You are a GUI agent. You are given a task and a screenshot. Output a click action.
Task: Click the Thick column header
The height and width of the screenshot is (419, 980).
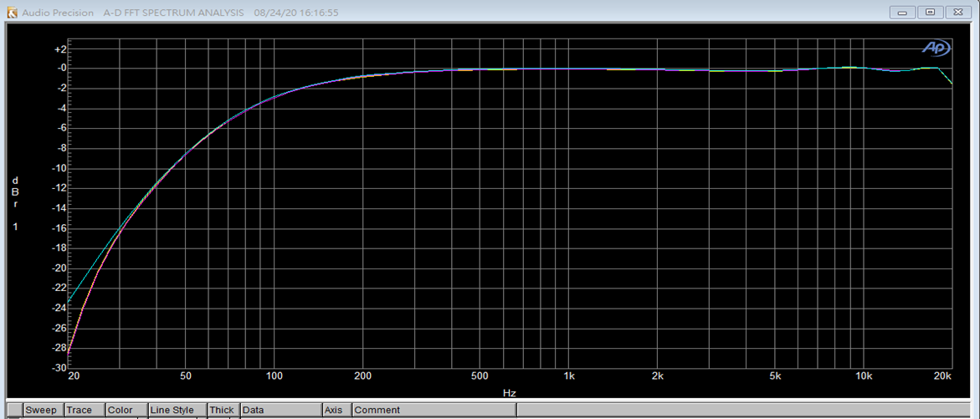222,411
